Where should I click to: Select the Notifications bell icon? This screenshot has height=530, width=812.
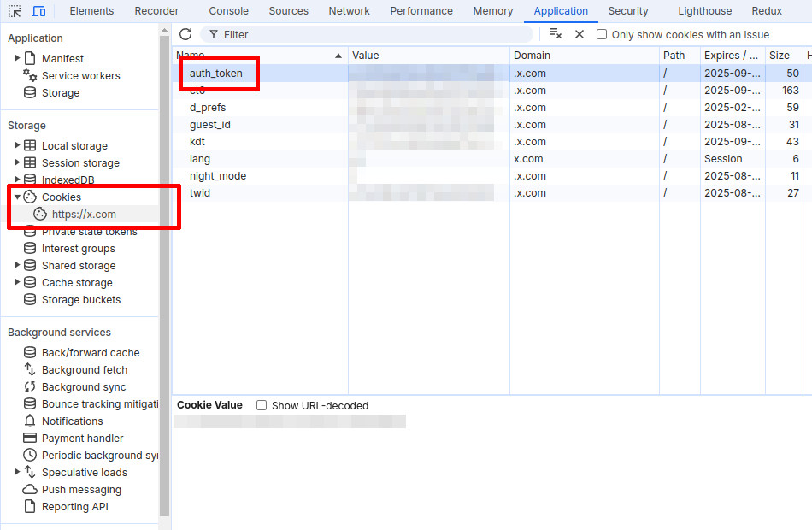[x=32, y=421]
